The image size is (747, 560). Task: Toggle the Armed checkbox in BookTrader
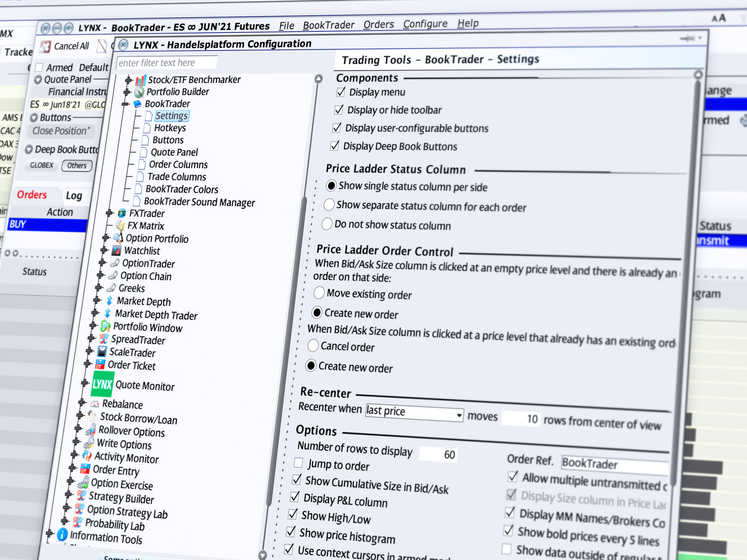click(38, 68)
